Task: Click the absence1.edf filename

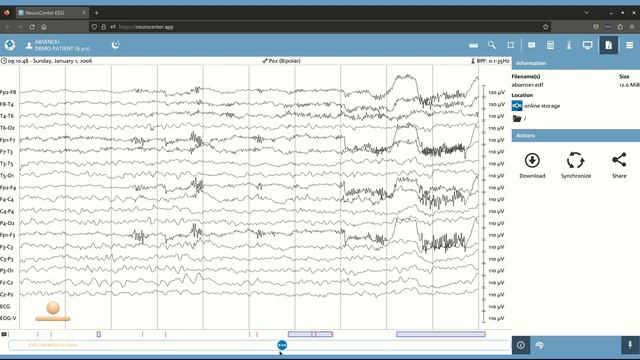Action: coord(527,85)
